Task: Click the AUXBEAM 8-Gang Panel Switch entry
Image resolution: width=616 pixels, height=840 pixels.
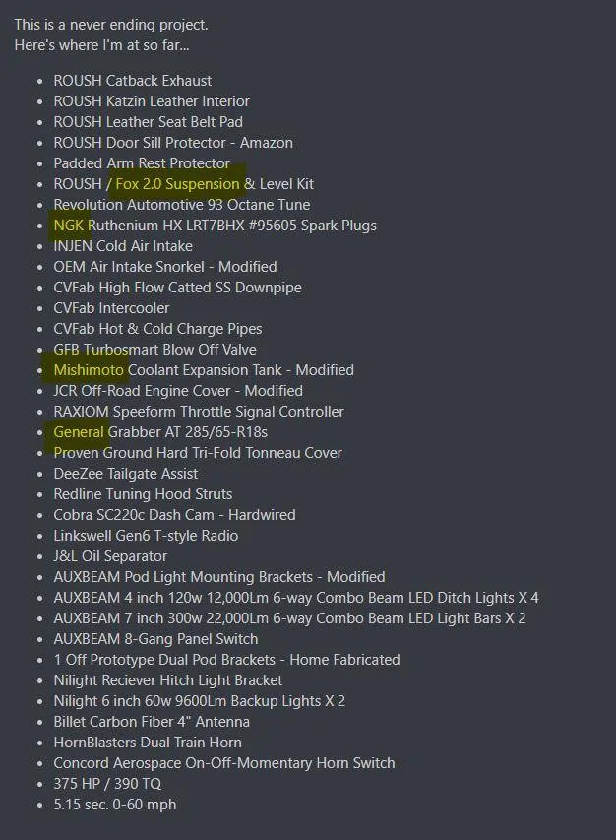Action: (x=155, y=639)
